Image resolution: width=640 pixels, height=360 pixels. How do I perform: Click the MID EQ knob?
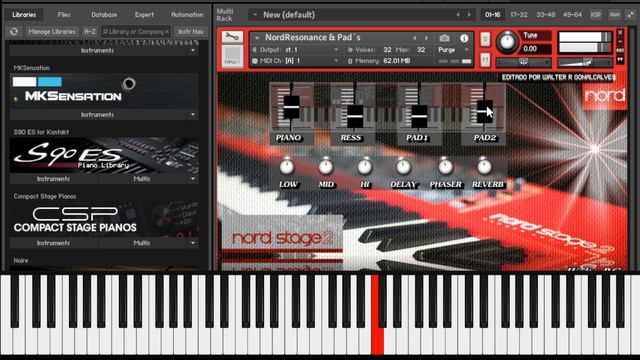tap(326, 167)
